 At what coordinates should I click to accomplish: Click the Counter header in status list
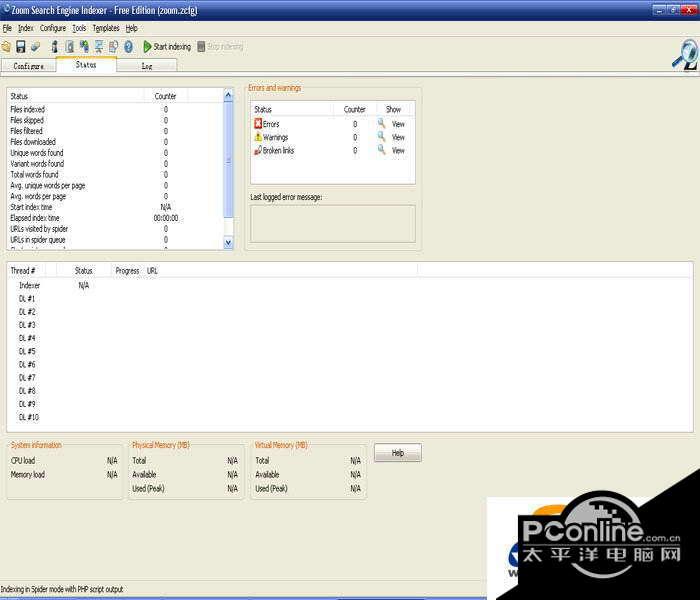click(x=165, y=96)
